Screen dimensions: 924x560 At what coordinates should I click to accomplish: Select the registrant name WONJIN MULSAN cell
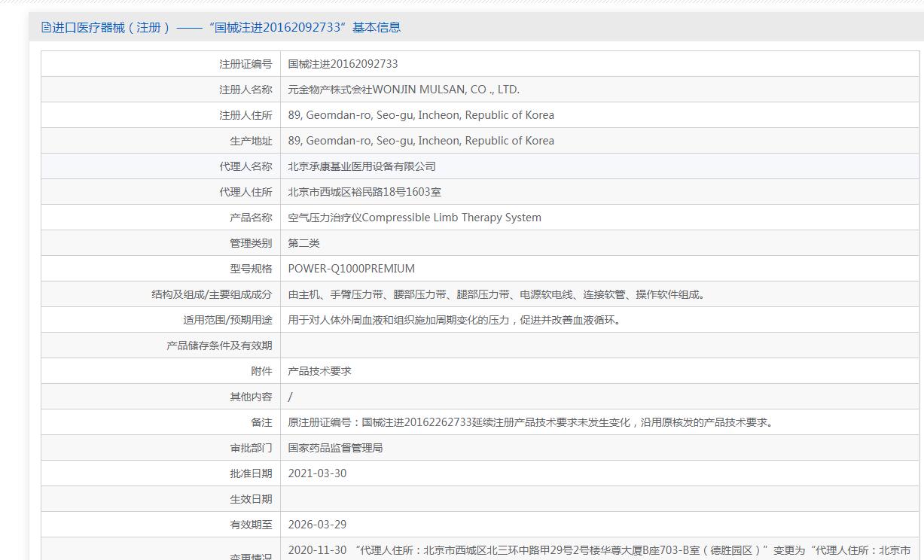tap(404, 90)
